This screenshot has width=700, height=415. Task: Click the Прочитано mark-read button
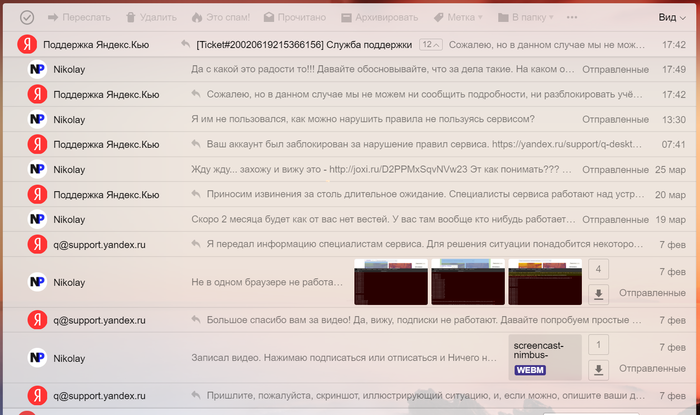pos(295,17)
